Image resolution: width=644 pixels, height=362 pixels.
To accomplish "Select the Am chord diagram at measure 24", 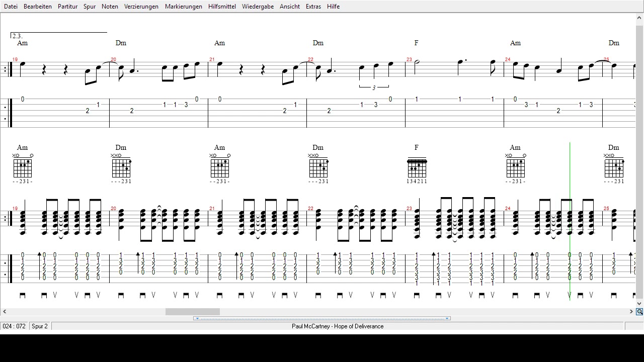I will (516, 168).
